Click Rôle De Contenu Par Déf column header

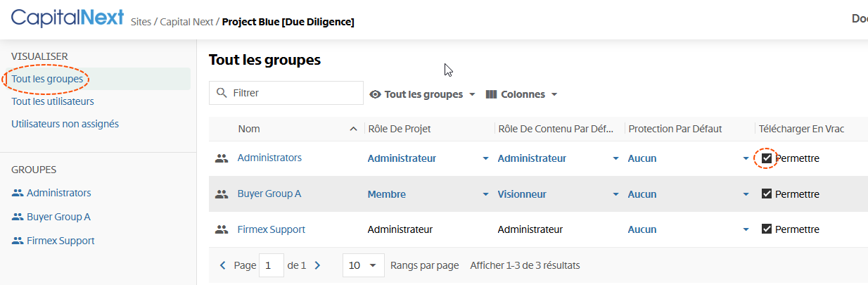point(556,129)
